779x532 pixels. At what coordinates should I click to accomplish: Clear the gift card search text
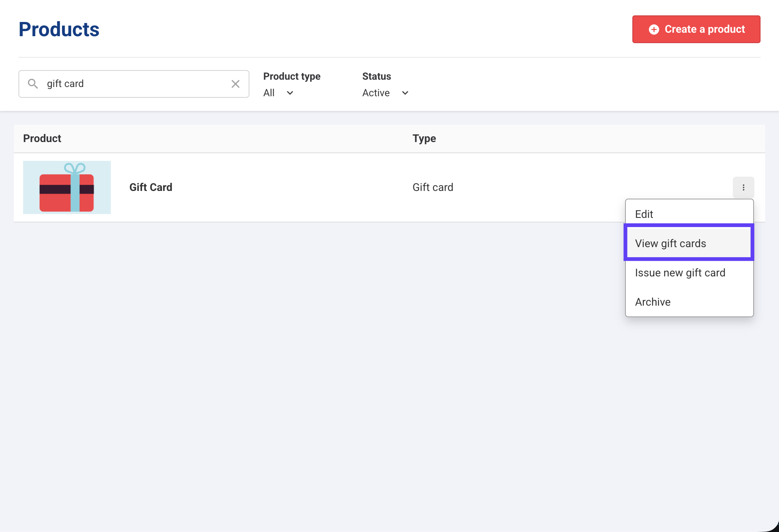[235, 84]
